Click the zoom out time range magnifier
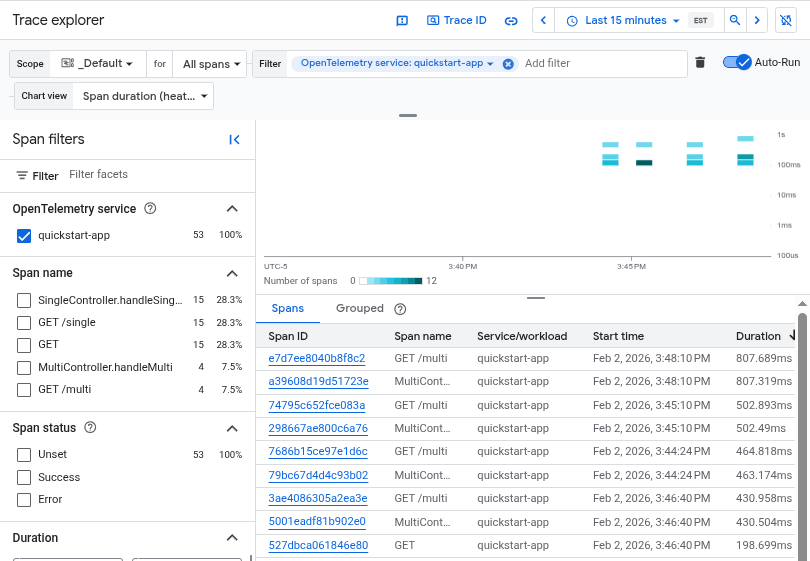Screen dimensions: 810x561 [x=735, y=20]
